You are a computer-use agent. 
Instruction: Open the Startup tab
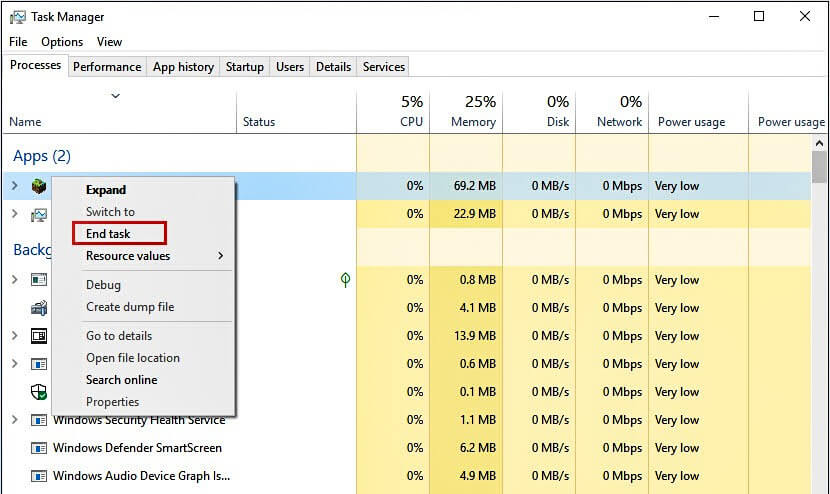point(245,67)
